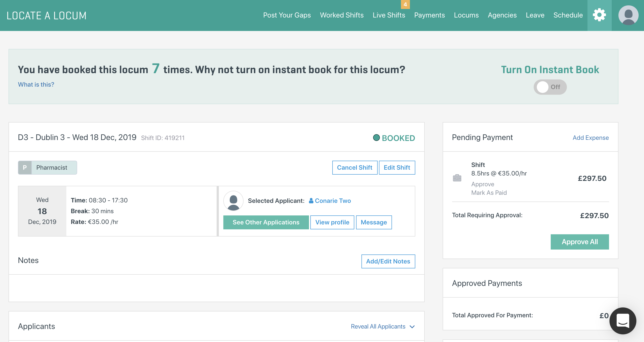Click the user profile avatar in header
Screen dimensions: 644x342
(628, 15)
